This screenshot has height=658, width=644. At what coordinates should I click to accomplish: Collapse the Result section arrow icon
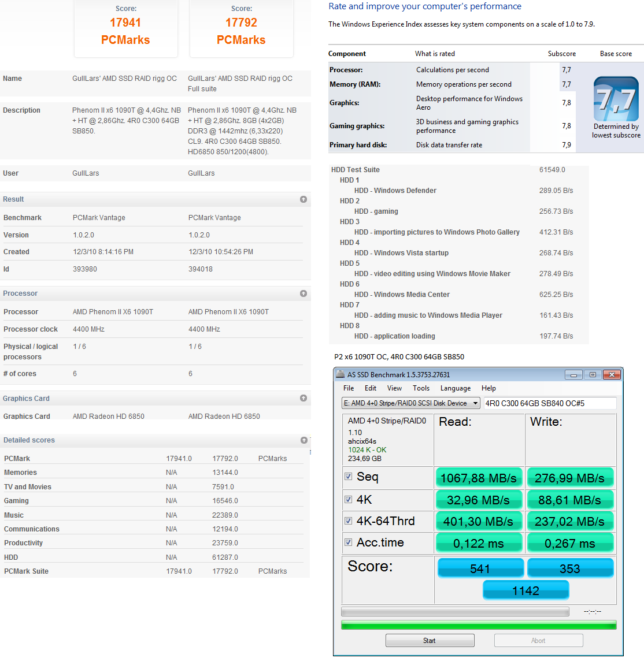point(303,199)
